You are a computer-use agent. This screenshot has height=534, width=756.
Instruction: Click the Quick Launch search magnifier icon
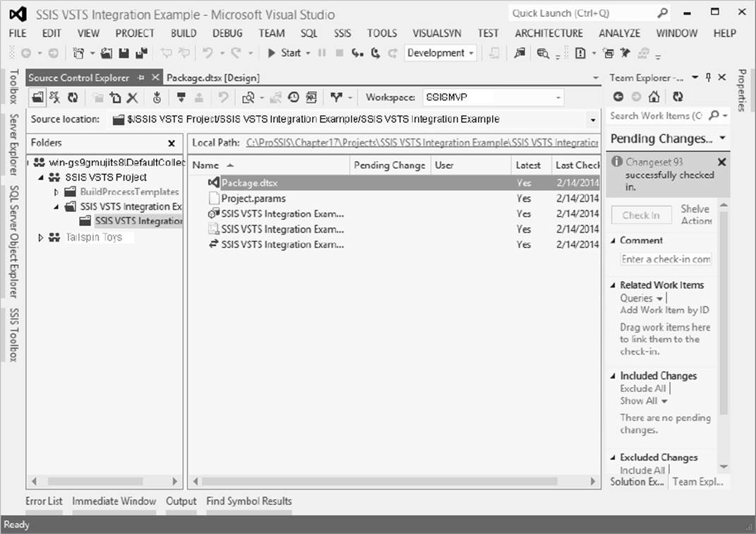click(662, 13)
